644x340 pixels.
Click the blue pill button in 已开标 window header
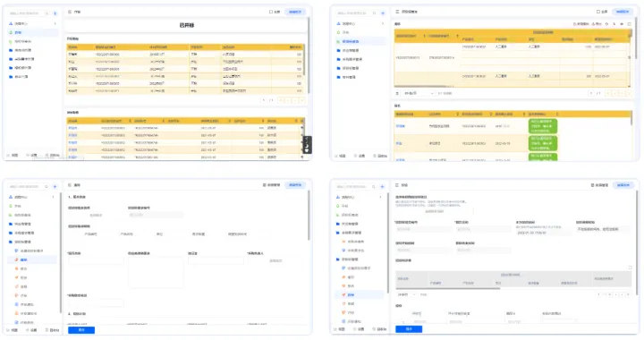(x=295, y=12)
